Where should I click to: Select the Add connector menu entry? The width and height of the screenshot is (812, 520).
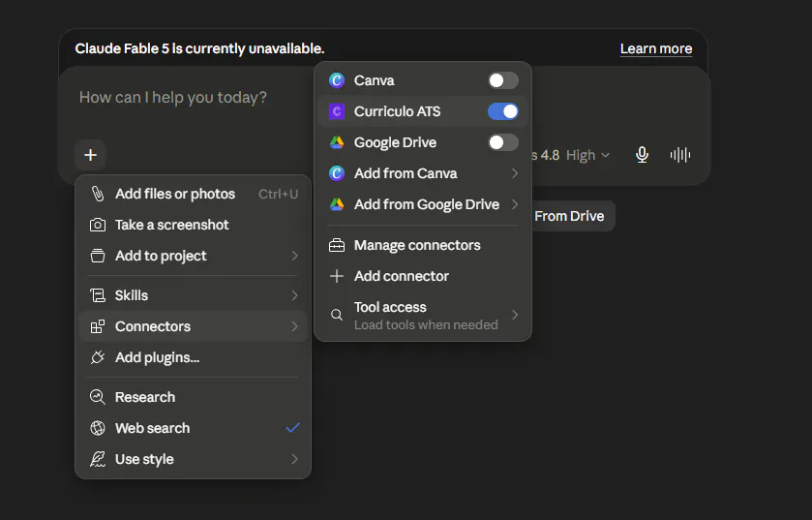click(x=423, y=276)
